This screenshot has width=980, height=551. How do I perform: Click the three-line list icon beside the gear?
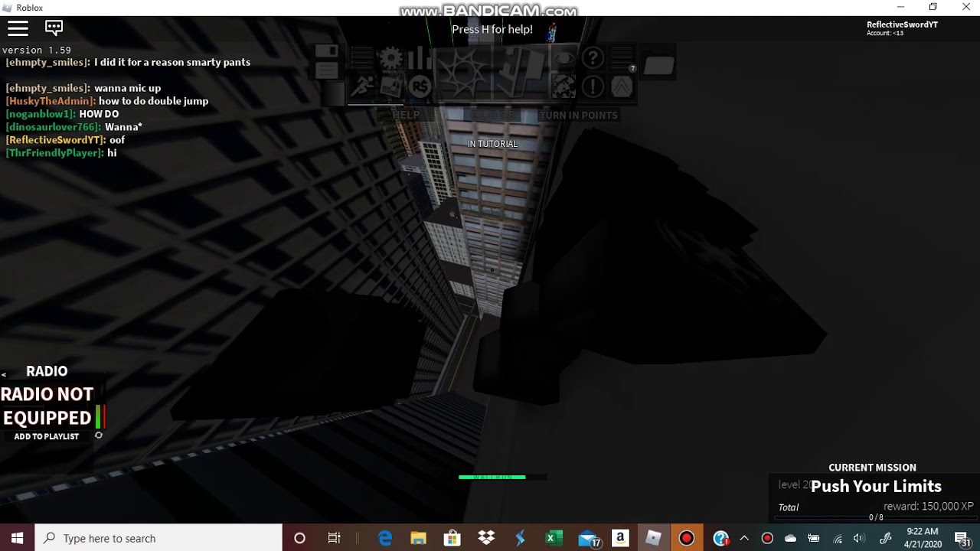362,59
